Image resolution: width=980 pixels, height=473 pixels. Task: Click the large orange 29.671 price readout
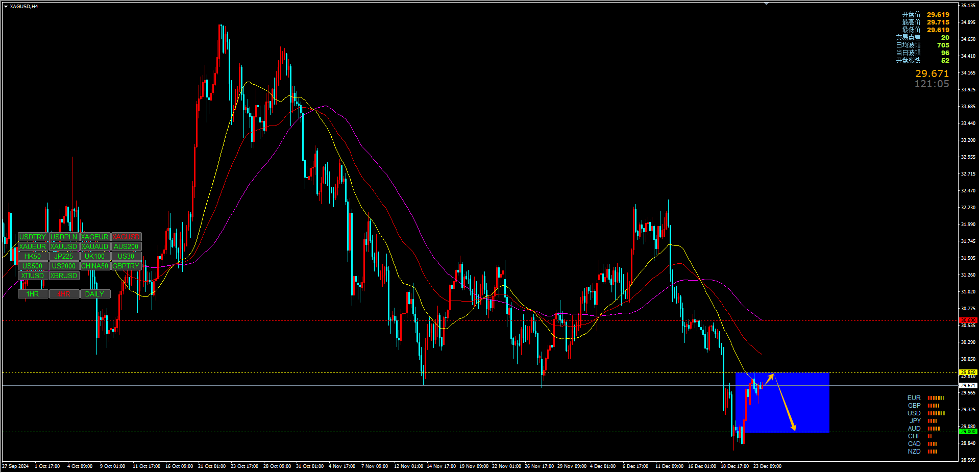click(x=932, y=74)
